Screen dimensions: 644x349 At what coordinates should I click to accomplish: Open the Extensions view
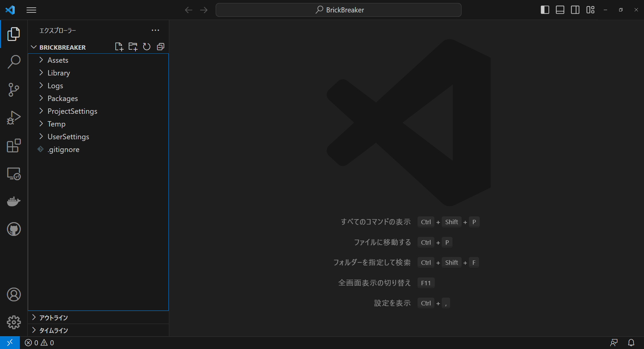pyautogui.click(x=14, y=146)
